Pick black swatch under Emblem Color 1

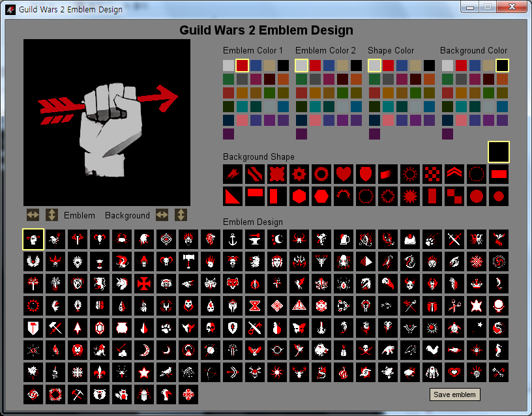click(x=284, y=65)
